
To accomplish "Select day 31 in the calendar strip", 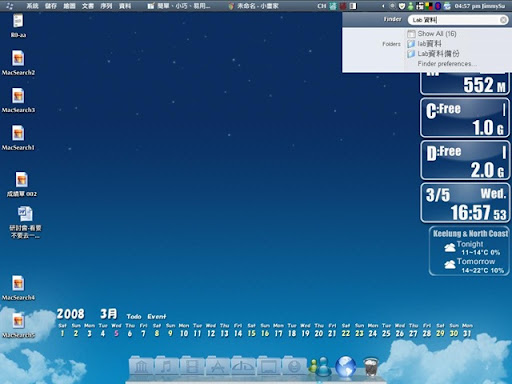I will [467, 333].
